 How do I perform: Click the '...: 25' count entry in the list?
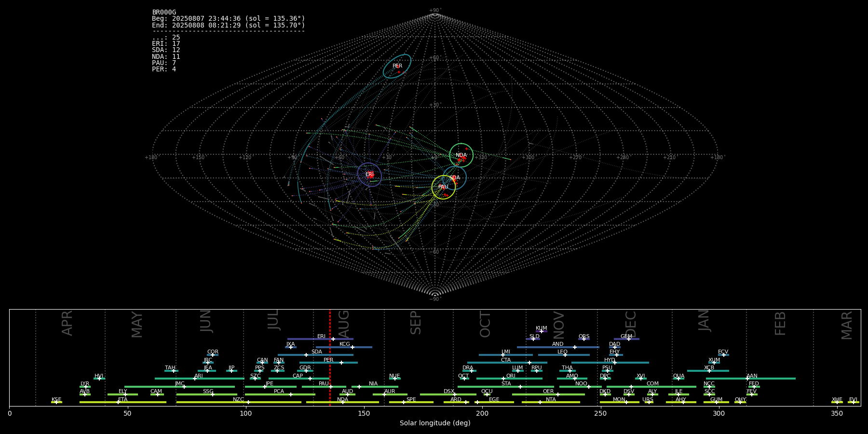pyautogui.click(x=166, y=37)
